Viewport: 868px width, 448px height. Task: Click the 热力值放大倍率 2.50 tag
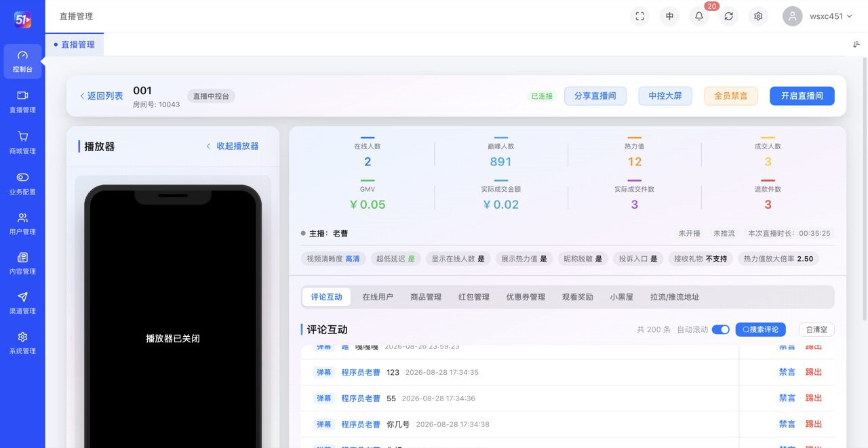778,259
